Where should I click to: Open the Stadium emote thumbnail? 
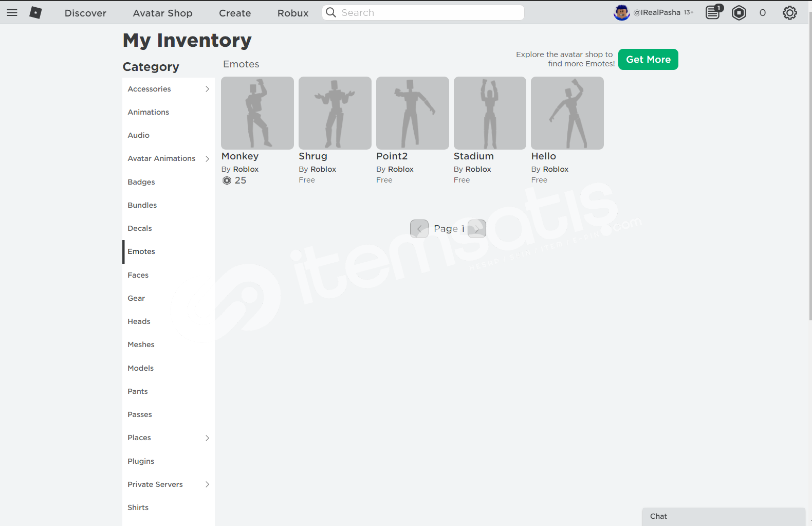tap(490, 113)
